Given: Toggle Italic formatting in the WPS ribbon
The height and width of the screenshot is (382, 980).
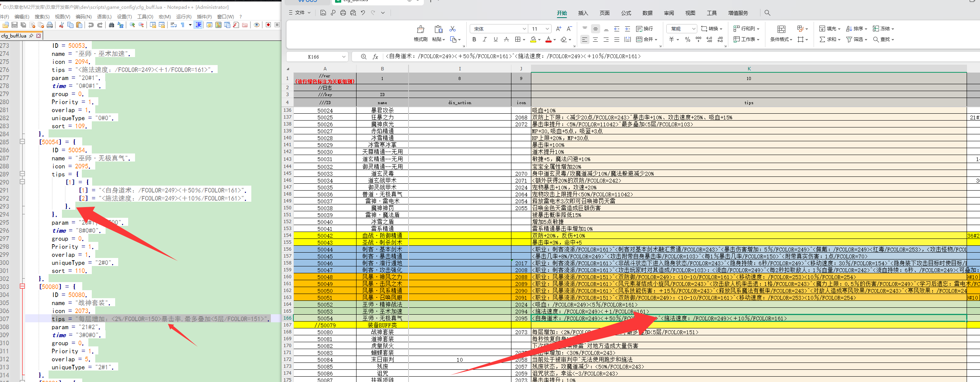Looking at the screenshot, I should coord(485,39).
